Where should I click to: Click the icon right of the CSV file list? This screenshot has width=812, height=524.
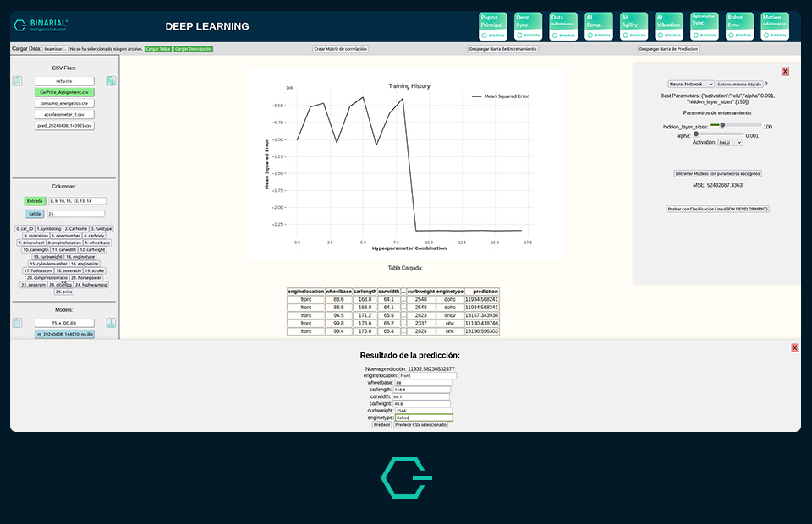coord(111,81)
